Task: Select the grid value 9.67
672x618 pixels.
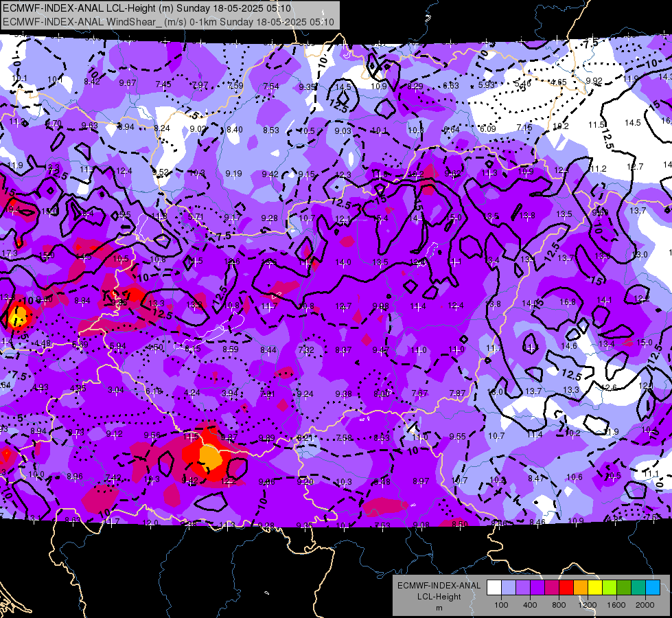Action: 128,83
